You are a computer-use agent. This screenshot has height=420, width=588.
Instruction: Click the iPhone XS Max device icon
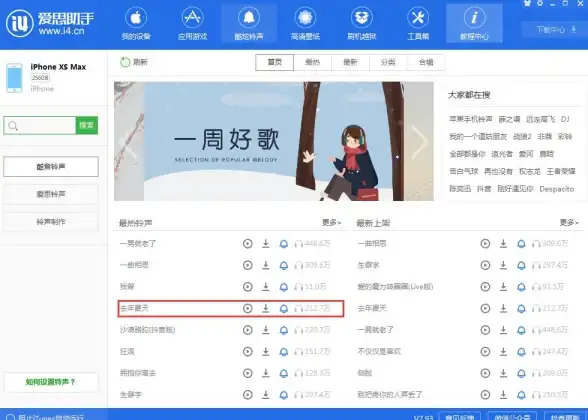tap(14, 78)
